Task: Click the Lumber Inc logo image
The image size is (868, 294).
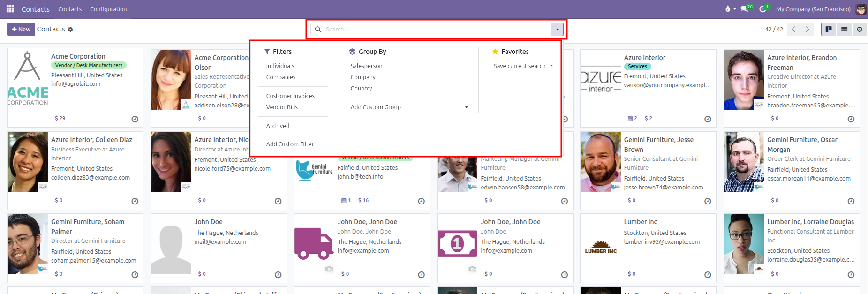Action: (x=601, y=247)
